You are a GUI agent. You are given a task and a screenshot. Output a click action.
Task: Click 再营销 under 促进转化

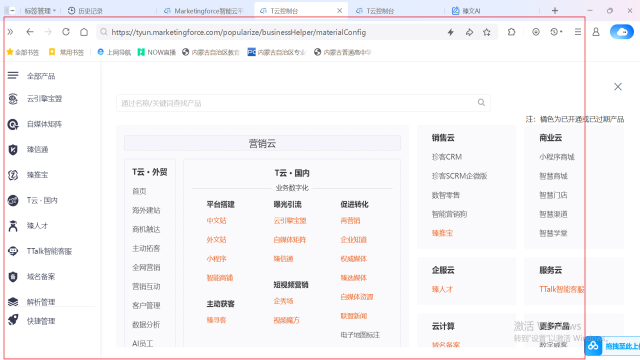pos(350,221)
